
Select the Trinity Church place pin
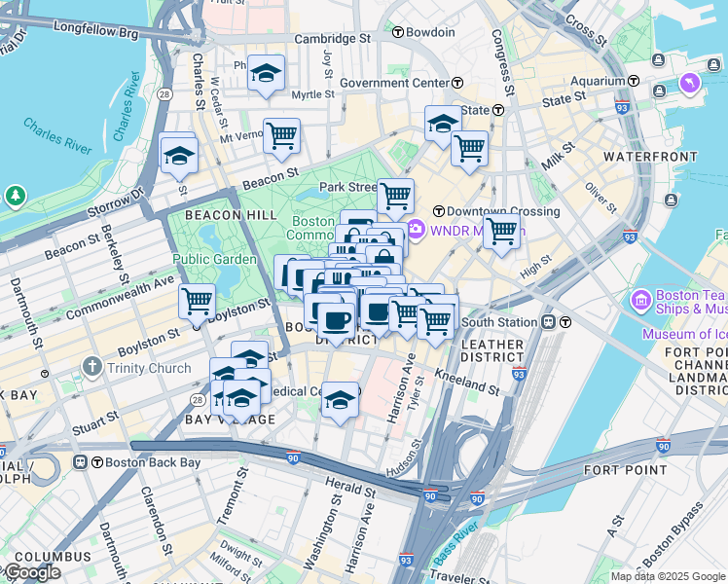coord(92,367)
